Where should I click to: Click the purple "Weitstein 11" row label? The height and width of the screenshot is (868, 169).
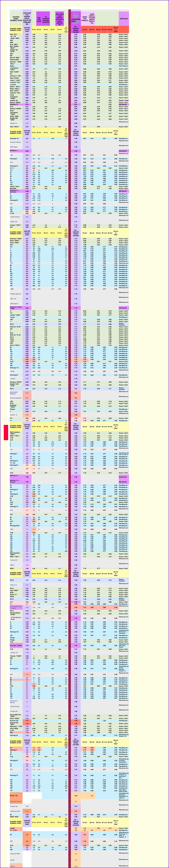pyautogui.click(x=14, y=151)
